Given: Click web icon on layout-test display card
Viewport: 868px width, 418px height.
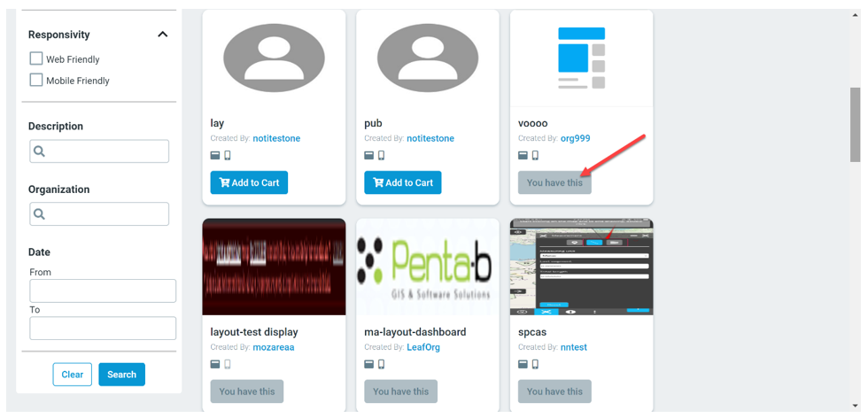Looking at the screenshot, I should pyautogui.click(x=215, y=364).
